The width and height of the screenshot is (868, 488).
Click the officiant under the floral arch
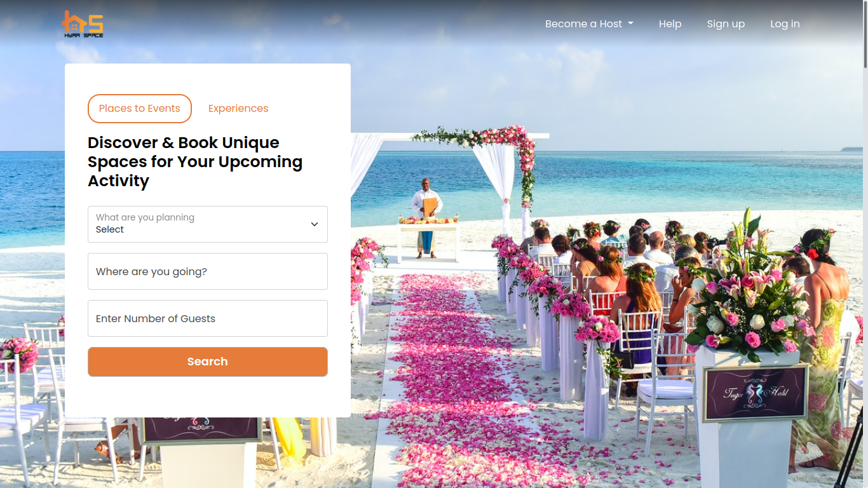(426, 217)
